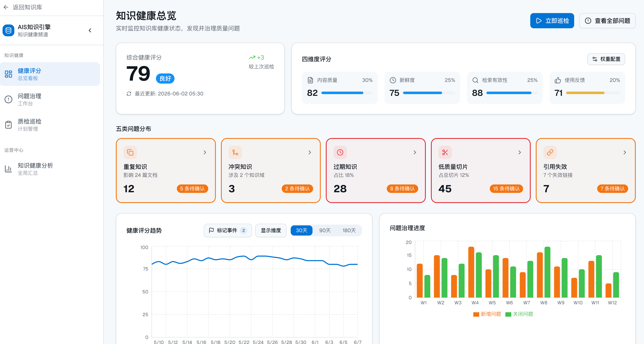Click the AIS知识引擎 database logo icon
The height and width of the screenshot is (344, 644).
click(x=8, y=31)
